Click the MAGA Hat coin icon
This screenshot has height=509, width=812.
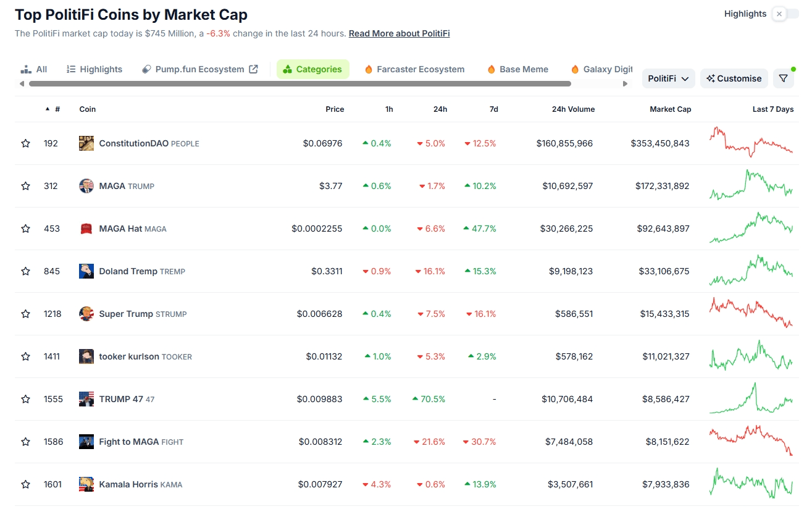[x=86, y=229]
